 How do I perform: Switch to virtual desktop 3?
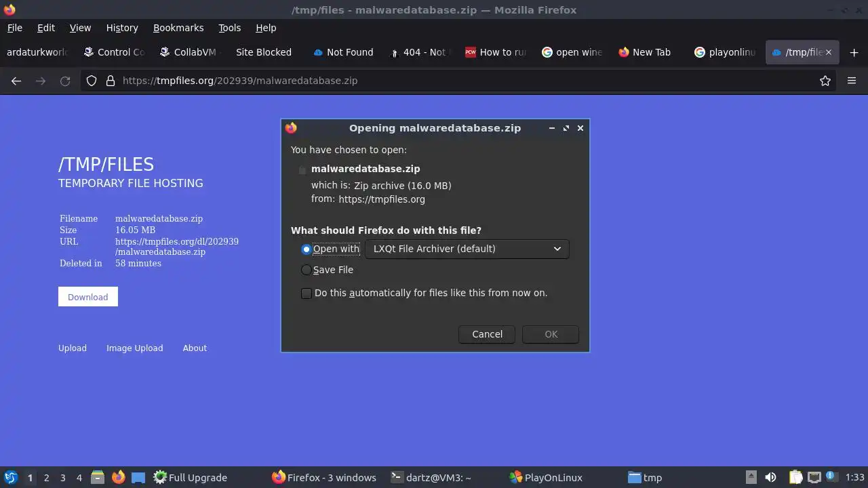pos(62,478)
